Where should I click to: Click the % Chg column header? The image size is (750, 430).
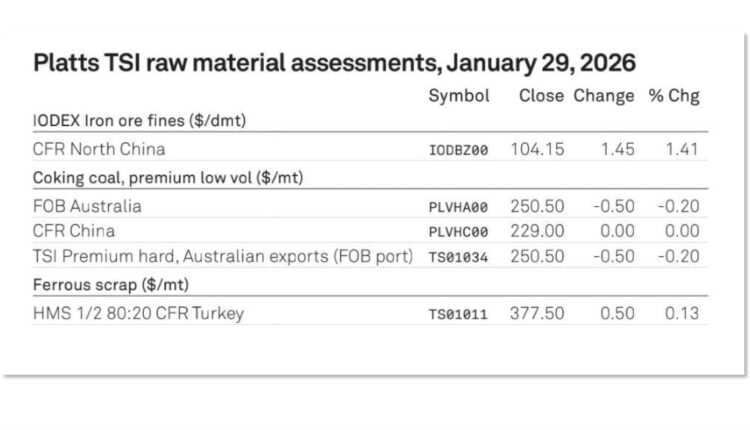coord(673,97)
